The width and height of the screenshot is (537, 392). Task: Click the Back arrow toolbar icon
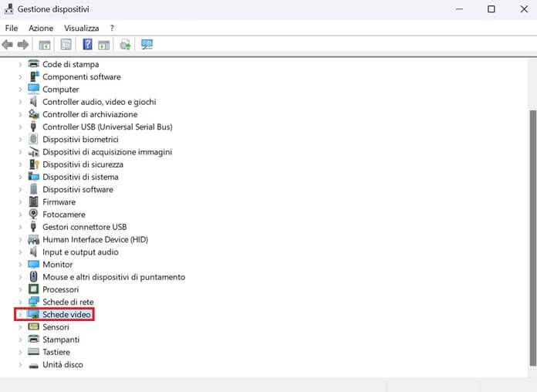point(7,45)
